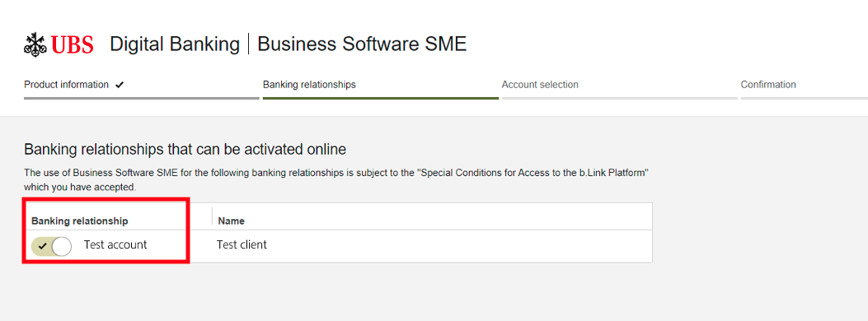Image resolution: width=868 pixels, height=321 pixels.
Task: Click the white knob of the toggle
Action: pos(62,246)
